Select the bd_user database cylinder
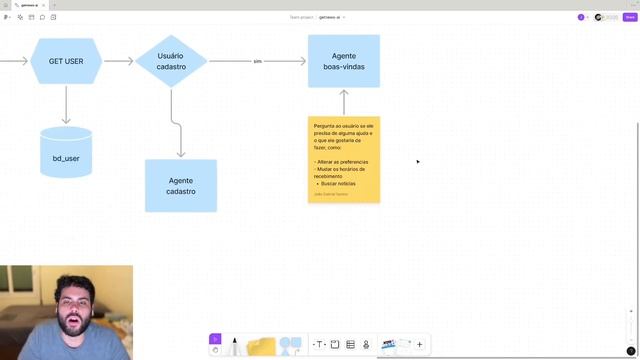Image resolution: width=640 pixels, height=360 pixels. pyautogui.click(x=66, y=152)
